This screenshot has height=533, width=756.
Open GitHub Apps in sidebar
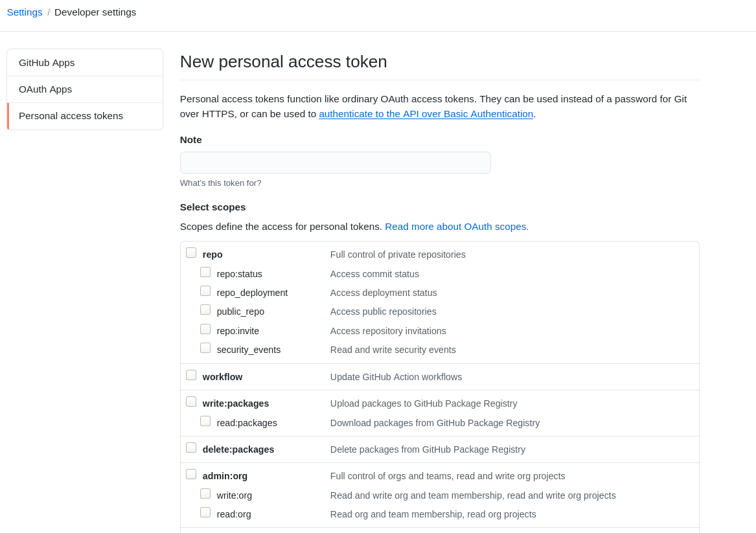[x=47, y=63]
